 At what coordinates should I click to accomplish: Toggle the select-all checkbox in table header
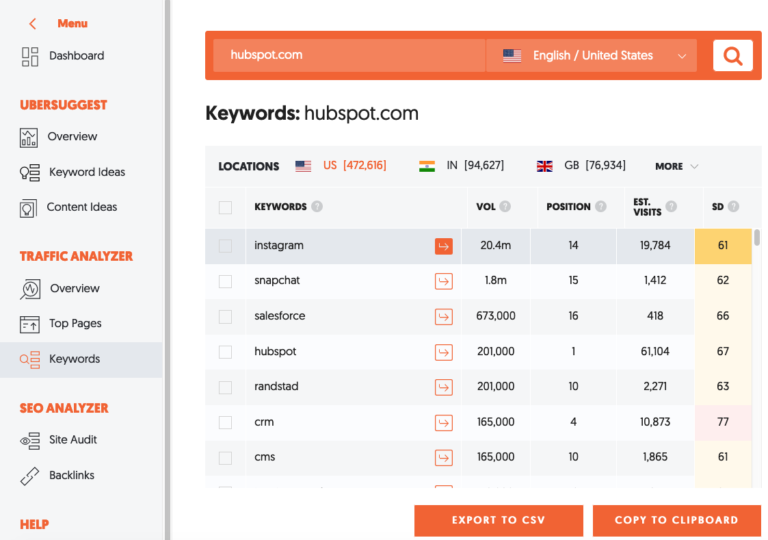[x=225, y=207]
